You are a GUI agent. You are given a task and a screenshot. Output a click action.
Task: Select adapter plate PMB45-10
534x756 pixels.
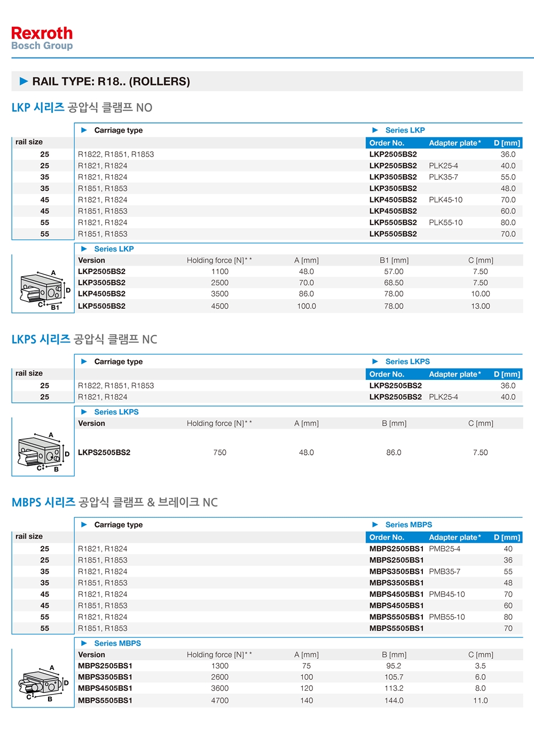(x=447, y=594)
